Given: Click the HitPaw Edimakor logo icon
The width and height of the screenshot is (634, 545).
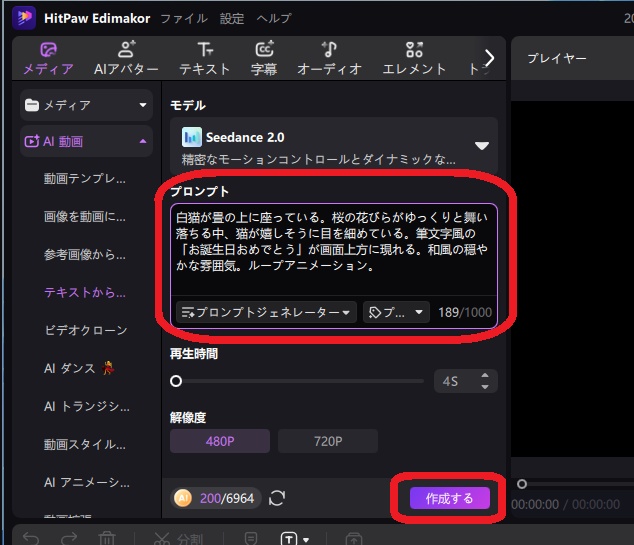Looking at the screenshot, I should coord(24,18).
